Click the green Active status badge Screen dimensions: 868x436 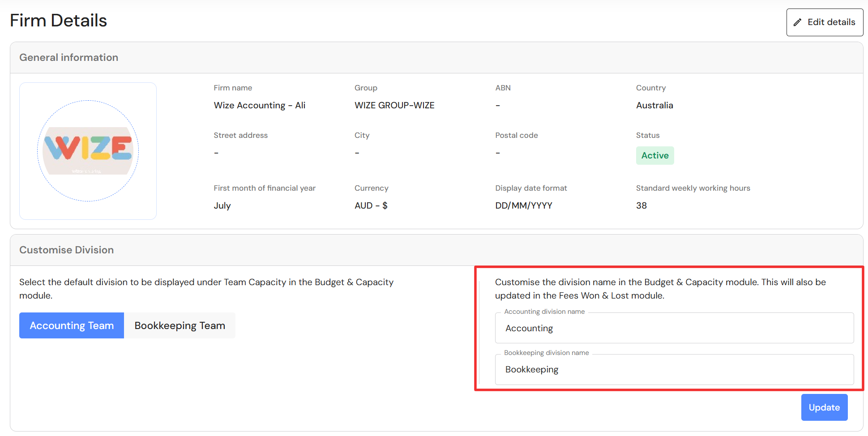click(x=654, y=155)
